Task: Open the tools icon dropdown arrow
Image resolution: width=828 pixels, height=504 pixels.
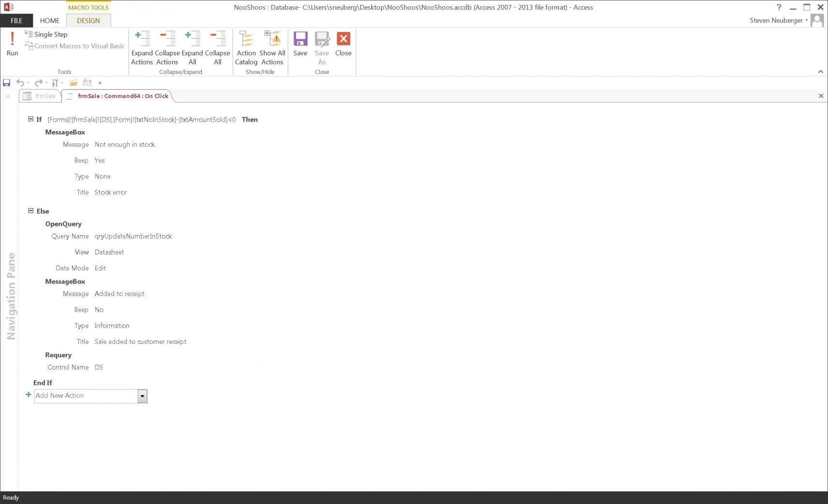Action: coord(62,83)
